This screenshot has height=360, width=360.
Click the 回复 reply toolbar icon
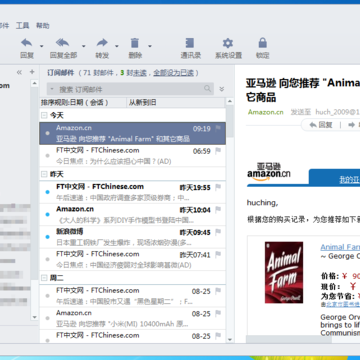click(x=27, y=43)
